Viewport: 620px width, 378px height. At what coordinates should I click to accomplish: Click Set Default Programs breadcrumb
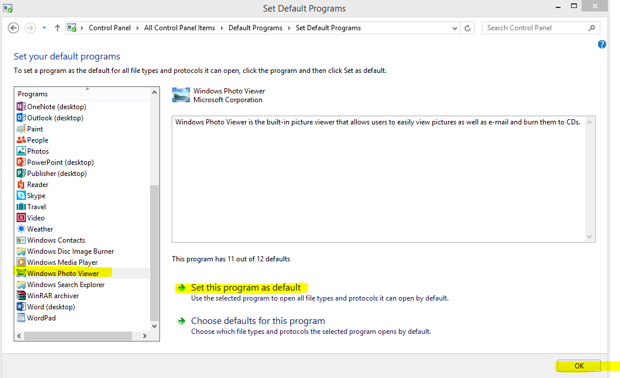click(x=328, y=28)
